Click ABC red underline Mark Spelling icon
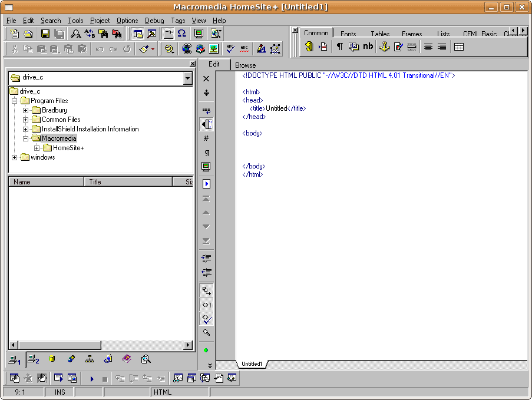The image size is (532, 400). tap(244, 49)
